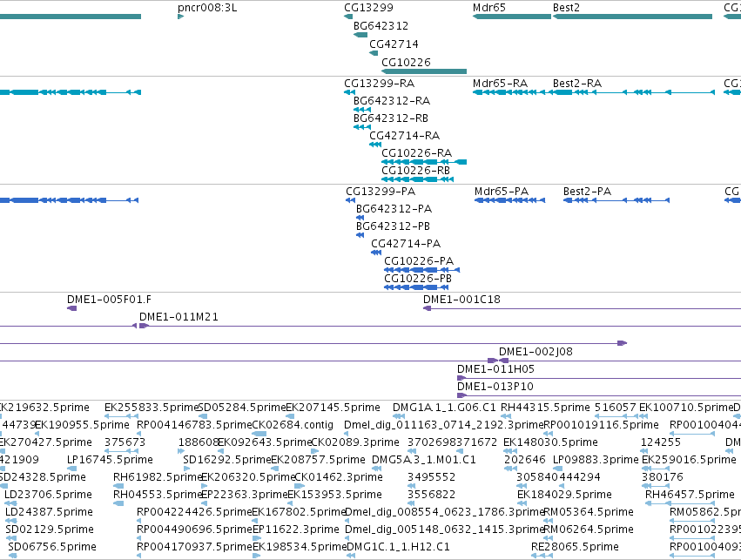Screen dimensions: 741x560
Task: Open the EK207145.5prime EST label
Action: click(x=333, y=408)
